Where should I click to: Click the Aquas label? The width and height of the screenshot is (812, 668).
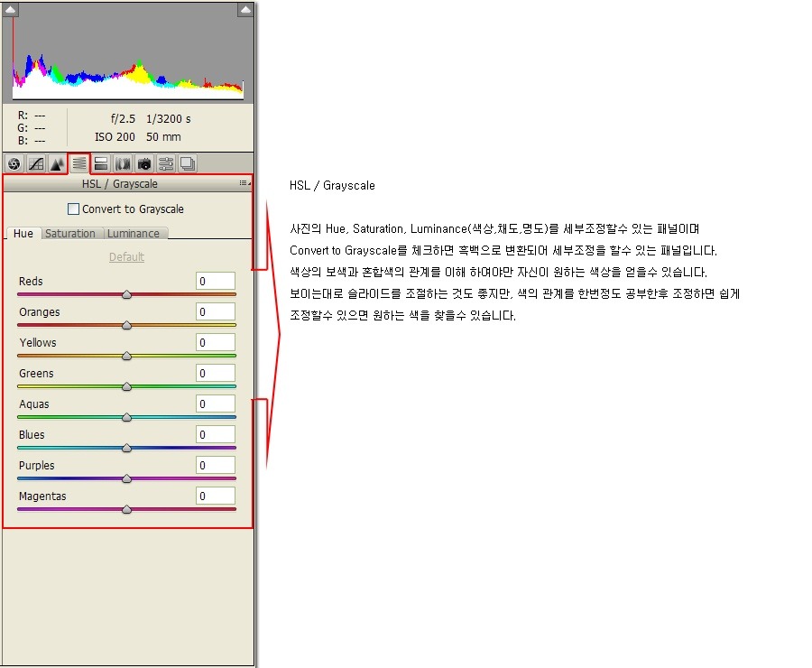pyautogui.click(x=33, y=404)
